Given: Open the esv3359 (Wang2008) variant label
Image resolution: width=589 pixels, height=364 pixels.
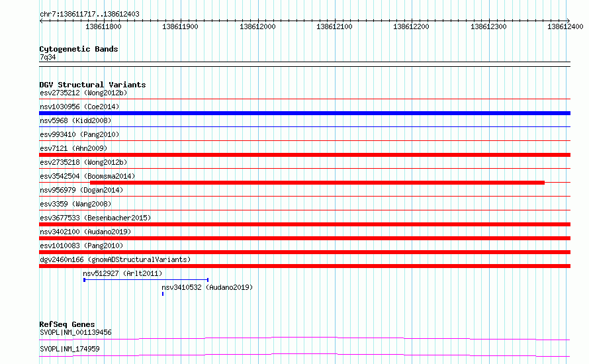Looking at the screenshot, I should pyautogui.click(x=75, y=204).
